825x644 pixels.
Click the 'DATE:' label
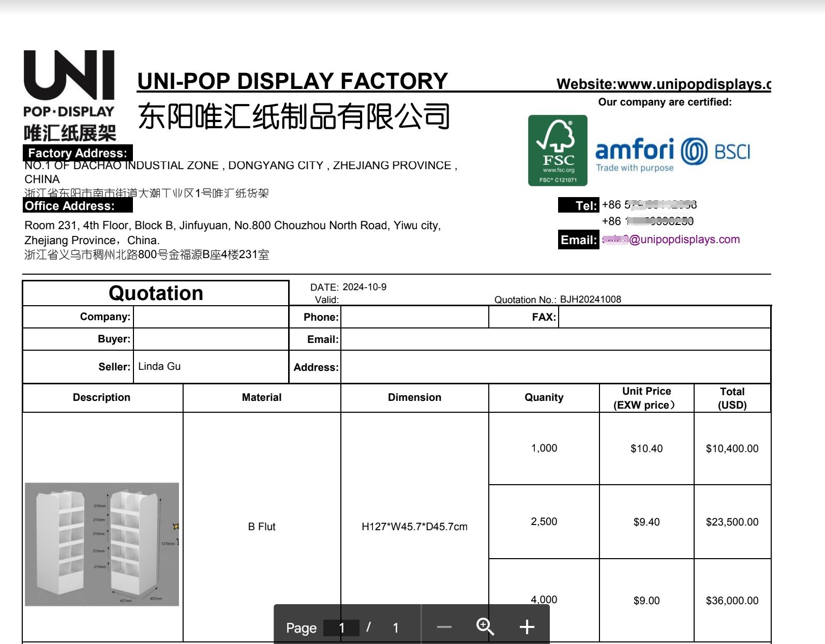[x=324, y=287]
